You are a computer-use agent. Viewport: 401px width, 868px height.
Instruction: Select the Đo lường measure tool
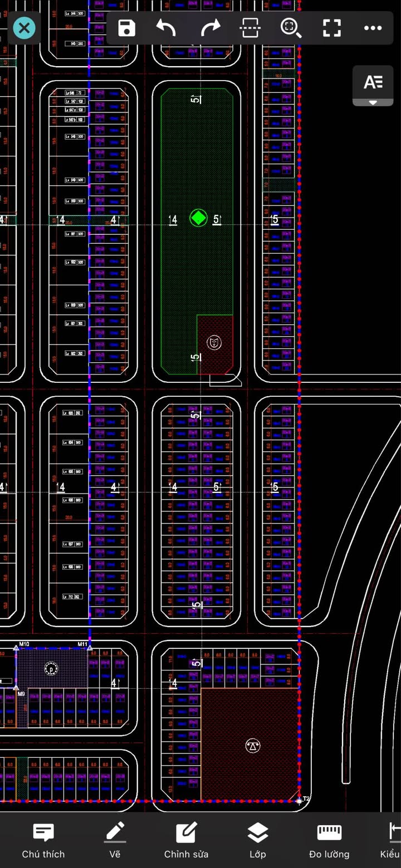(x=329, y=841)
